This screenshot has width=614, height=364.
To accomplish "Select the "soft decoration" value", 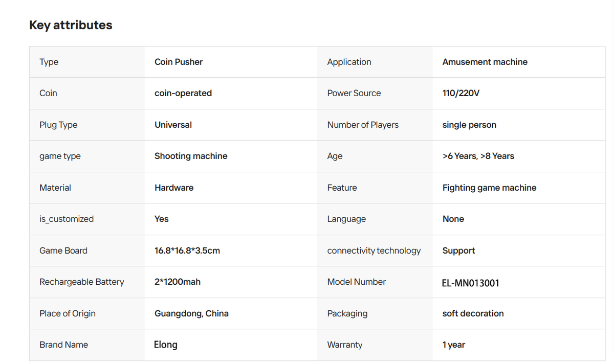I will click(x=473, y=313).
